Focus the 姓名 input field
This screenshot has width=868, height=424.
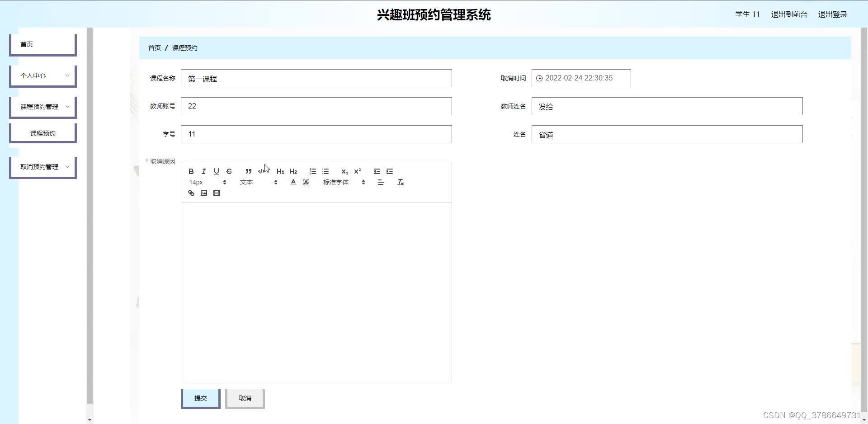tap(667, 134)
